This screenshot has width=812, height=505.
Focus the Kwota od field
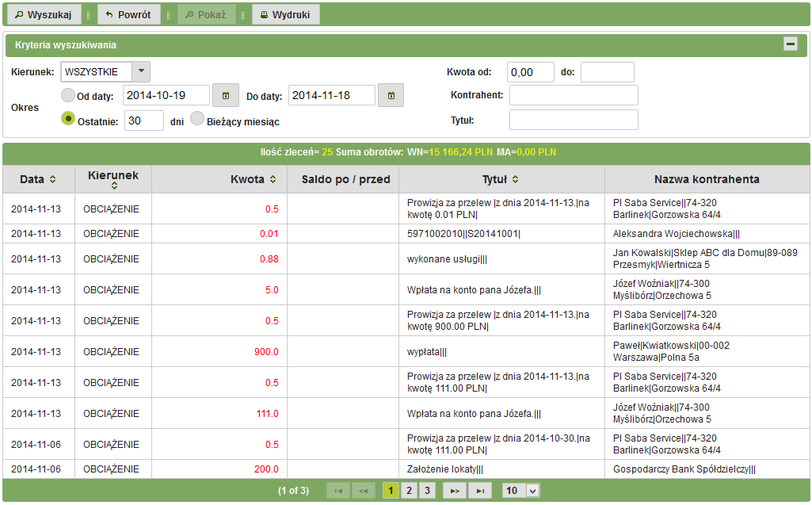coord(531,72)
